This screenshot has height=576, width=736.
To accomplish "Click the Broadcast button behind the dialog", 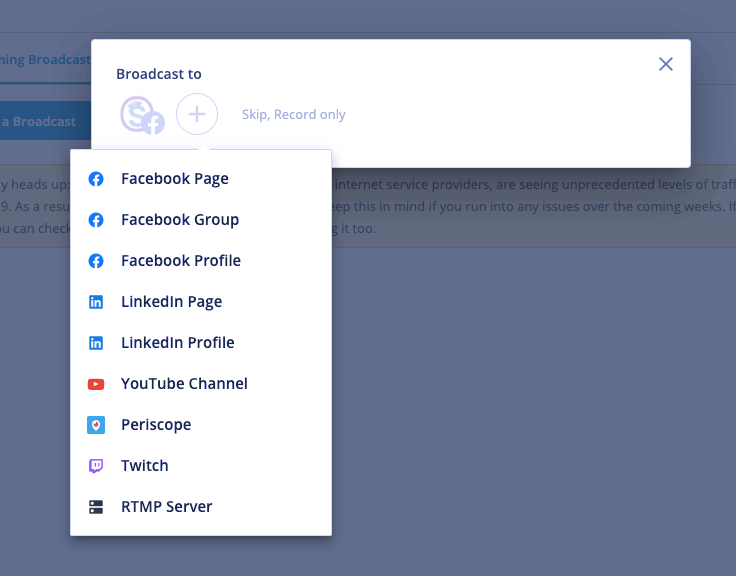I will tap(46, 121).
